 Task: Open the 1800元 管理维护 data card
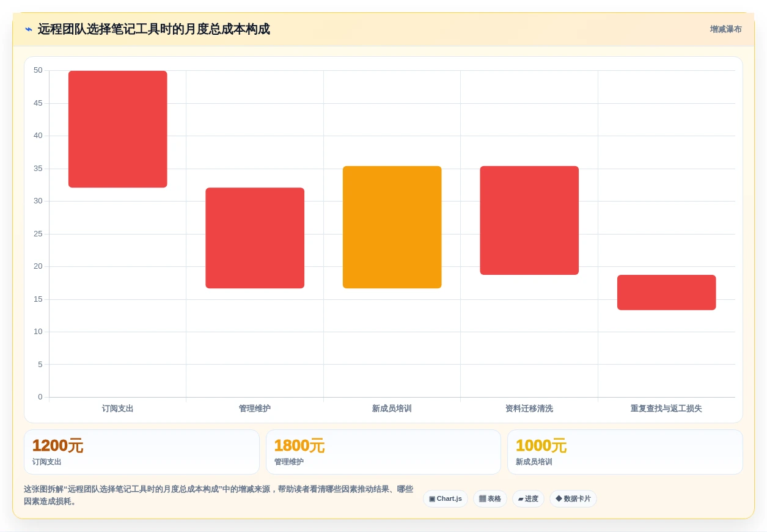coord(383,452)
